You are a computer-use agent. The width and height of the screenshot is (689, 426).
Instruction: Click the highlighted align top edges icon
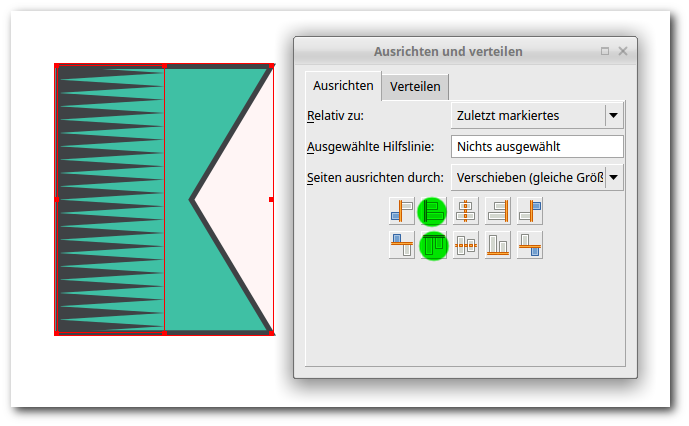click(433, 245)
